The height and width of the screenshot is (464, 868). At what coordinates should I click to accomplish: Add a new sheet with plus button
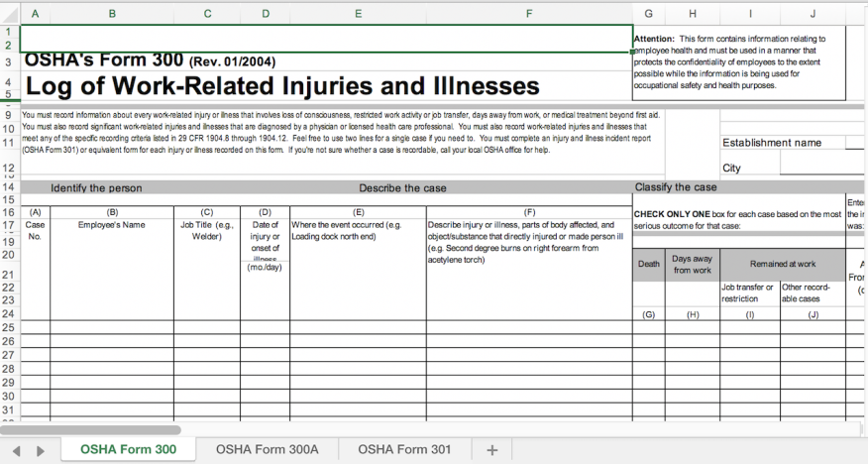(491, 450)
